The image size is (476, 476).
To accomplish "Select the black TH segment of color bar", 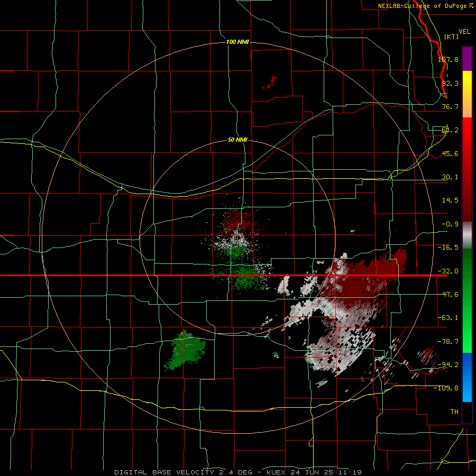I will pyautogui.click(x=467, y=412).
